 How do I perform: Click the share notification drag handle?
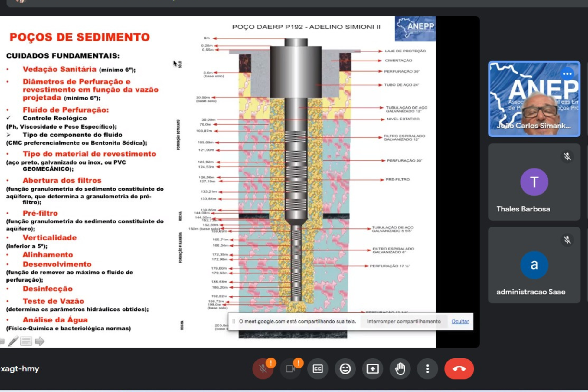coord(234,321)
